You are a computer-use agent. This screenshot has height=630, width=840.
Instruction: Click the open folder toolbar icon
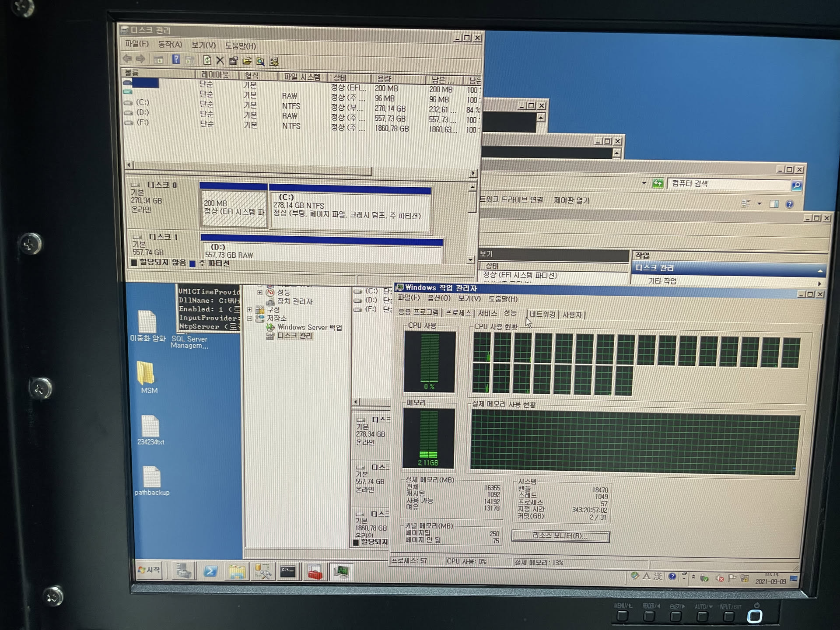[247, 61]
